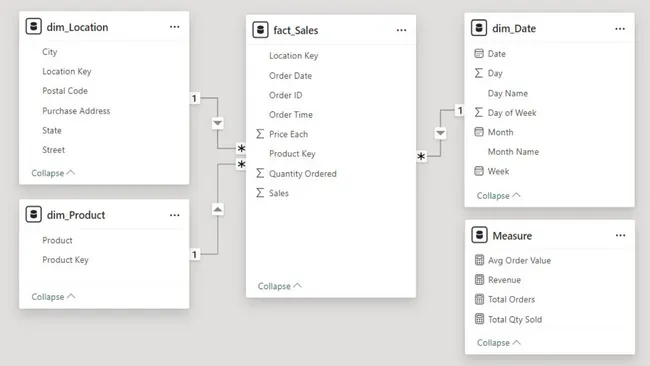Click the sigma icon beside Day of Week
This screenshot has width=650, height=366.
coord(479,112)
